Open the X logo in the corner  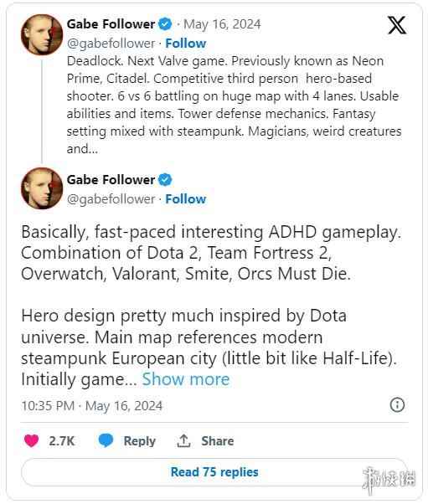coord(397,25)
